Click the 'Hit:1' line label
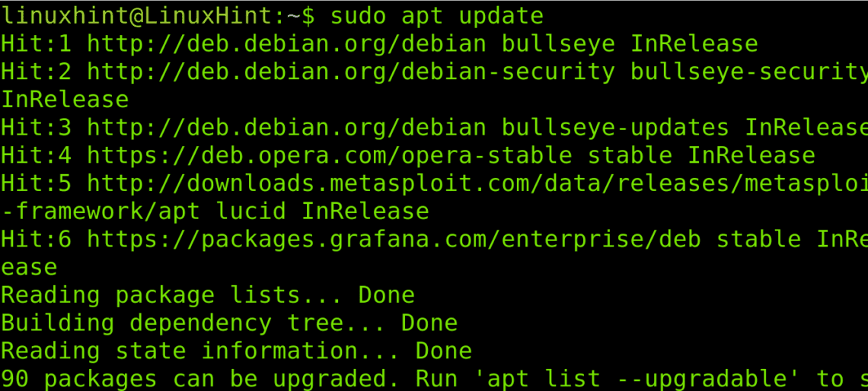 tap(37, 44)
